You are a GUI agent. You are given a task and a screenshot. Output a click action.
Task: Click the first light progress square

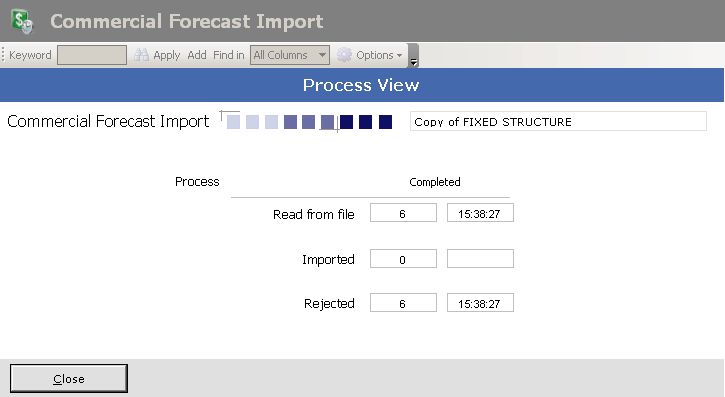pyautogui.click(x=233, y=122)
